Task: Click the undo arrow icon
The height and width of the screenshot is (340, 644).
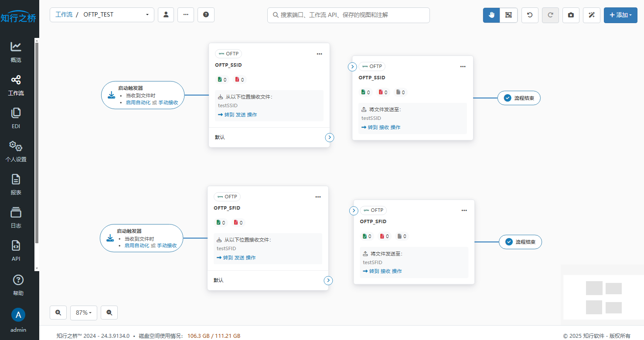Action: (530, 15)
